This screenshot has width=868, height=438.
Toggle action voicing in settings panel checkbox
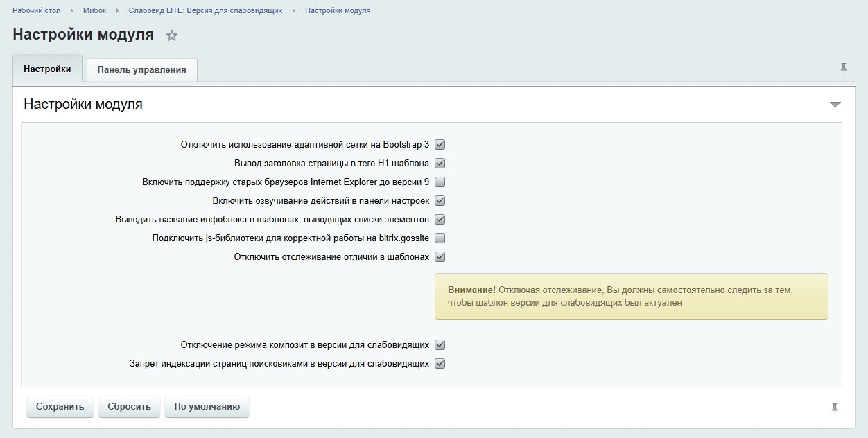click(x=440, y=201)
